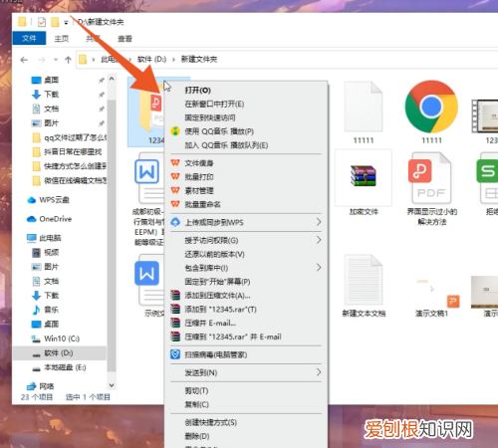Expand 授予访问权限(G) submenu
This screenshot has width=498, height=448.
[x=246, y=240]
